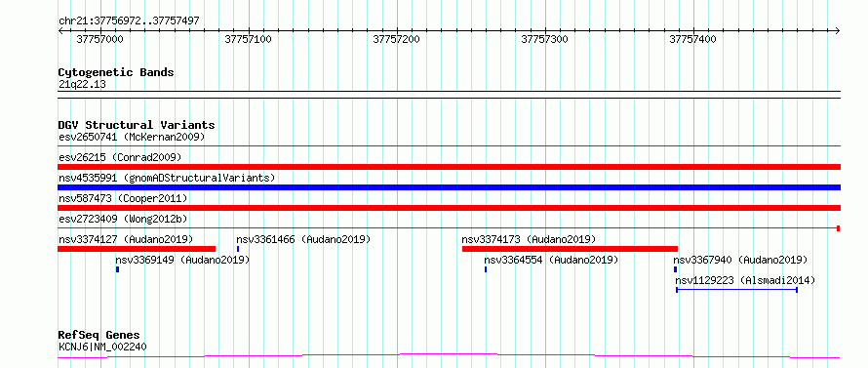
Task: Click the chr21:37756972..37757497 region label
Action: pos(129,21)
